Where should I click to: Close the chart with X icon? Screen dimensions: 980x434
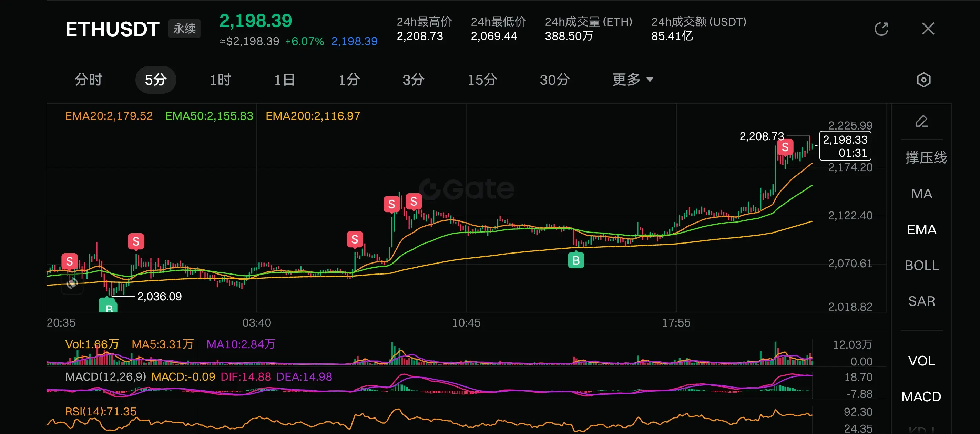click(928, 29)
